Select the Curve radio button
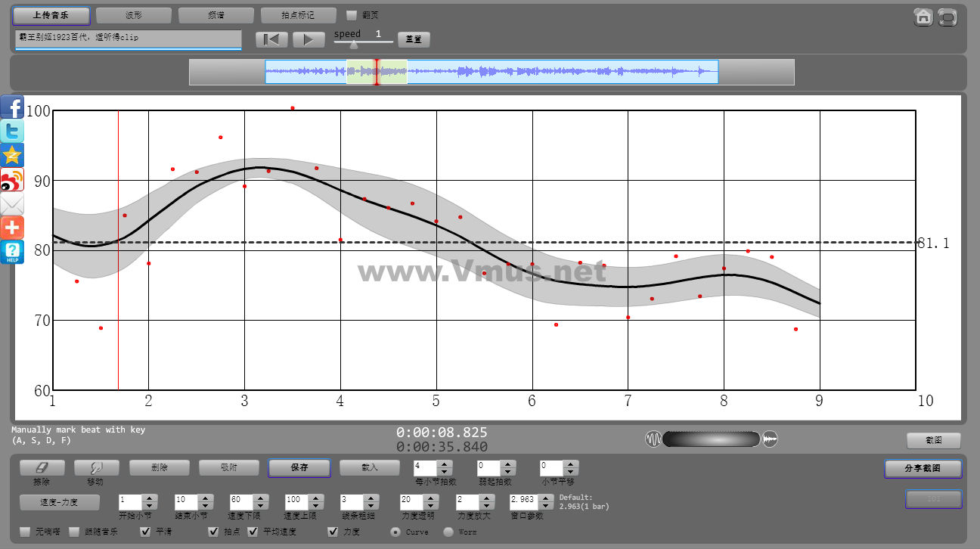 point(395,532)
